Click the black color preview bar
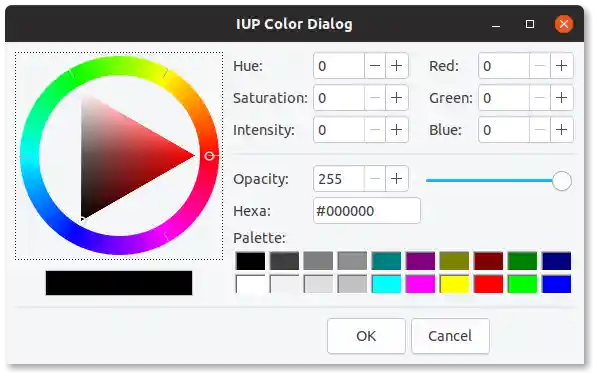This screenshot has height=373, width=593. [119, 283]
